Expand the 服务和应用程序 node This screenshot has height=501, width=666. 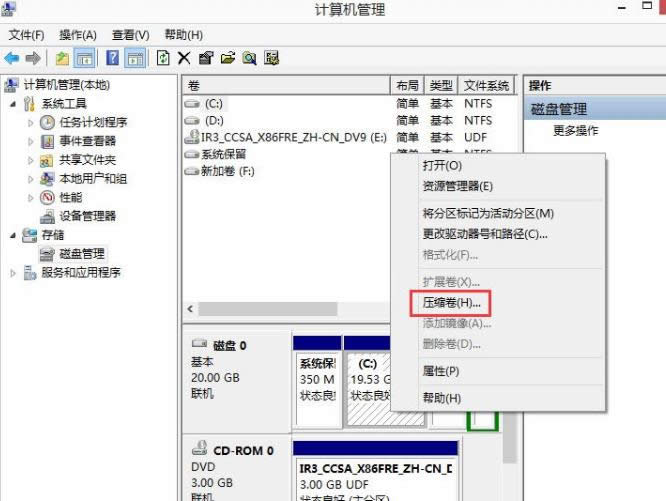[x=13, y=272]
